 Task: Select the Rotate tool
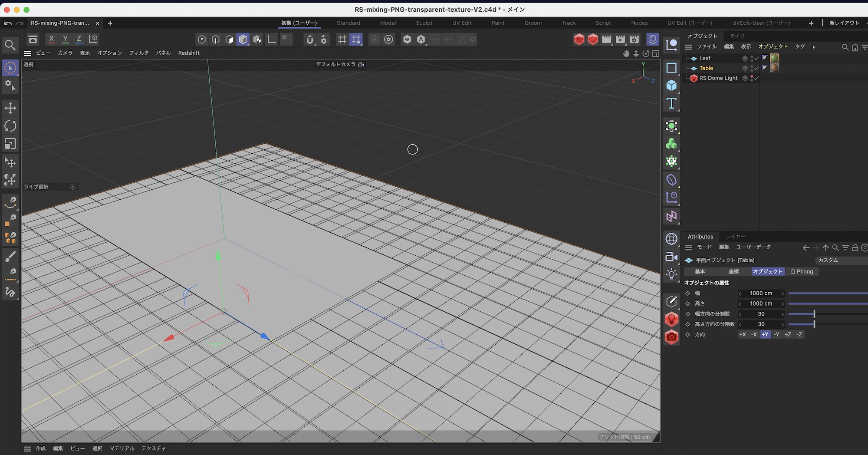(x=10, y=126)
